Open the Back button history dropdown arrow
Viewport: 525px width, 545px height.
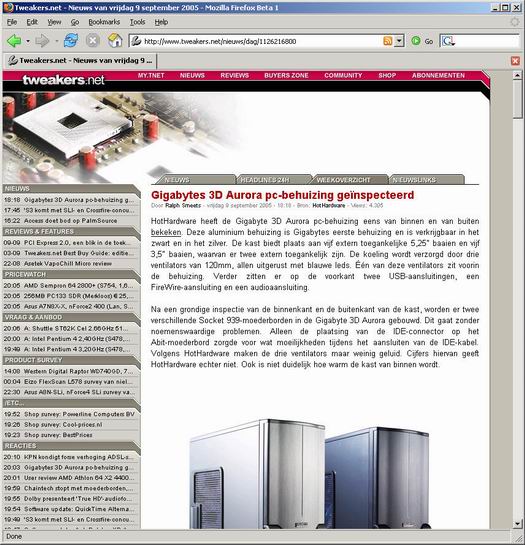(x=28, y=41)
